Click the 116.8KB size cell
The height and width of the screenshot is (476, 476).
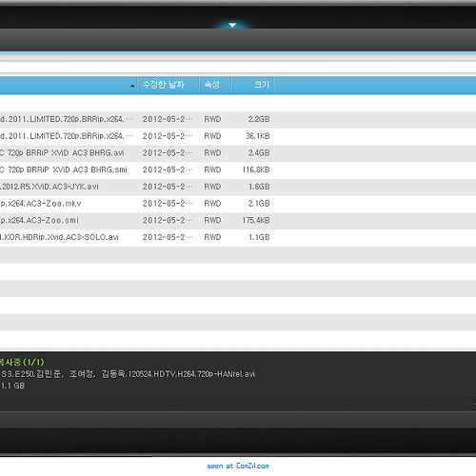pos(256,169)
